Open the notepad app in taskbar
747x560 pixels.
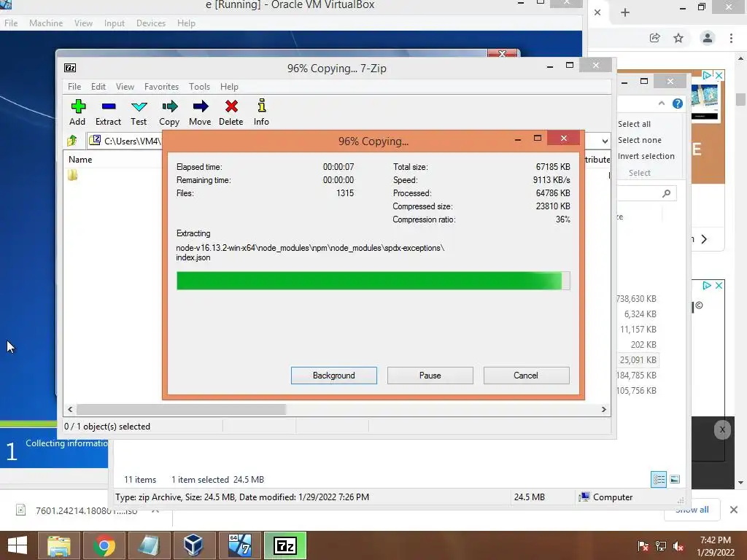(149, 545)
